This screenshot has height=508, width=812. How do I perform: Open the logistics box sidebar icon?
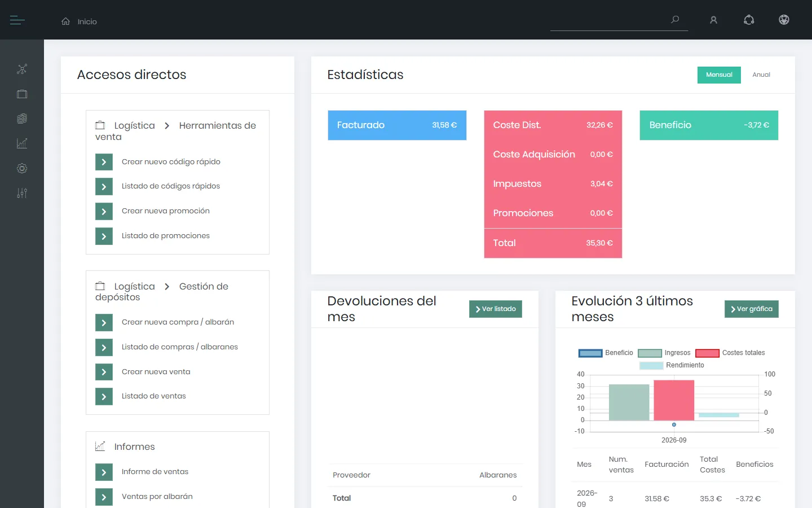click(x=22, y=94)
